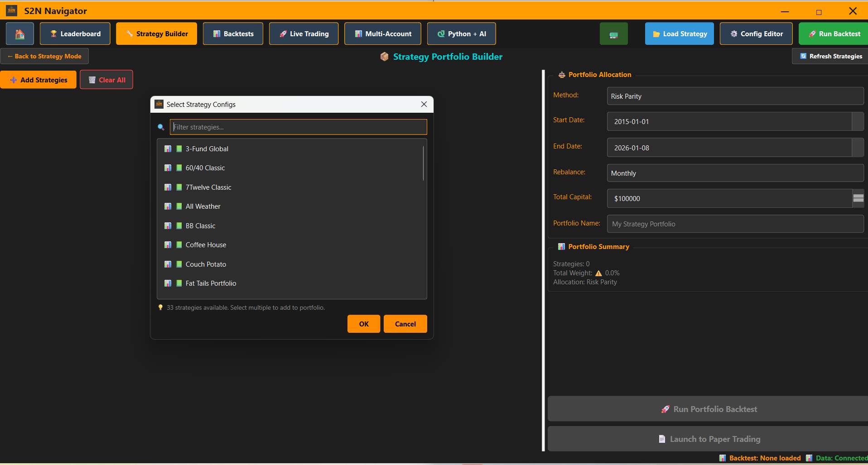Click green book icon beside BB Classic
Image resolution: width=868 pixels, height=465 pixels.
point(179,226)
